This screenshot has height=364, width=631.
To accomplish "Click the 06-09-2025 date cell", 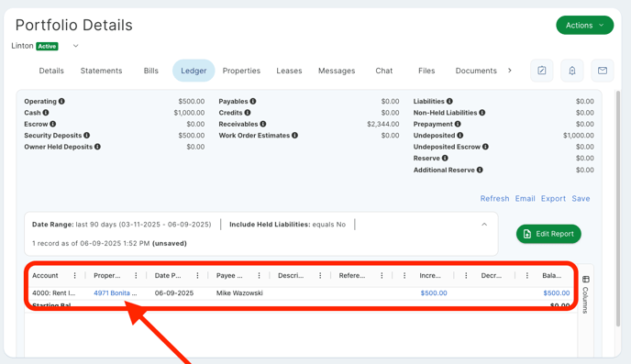I will coord(174,292).
